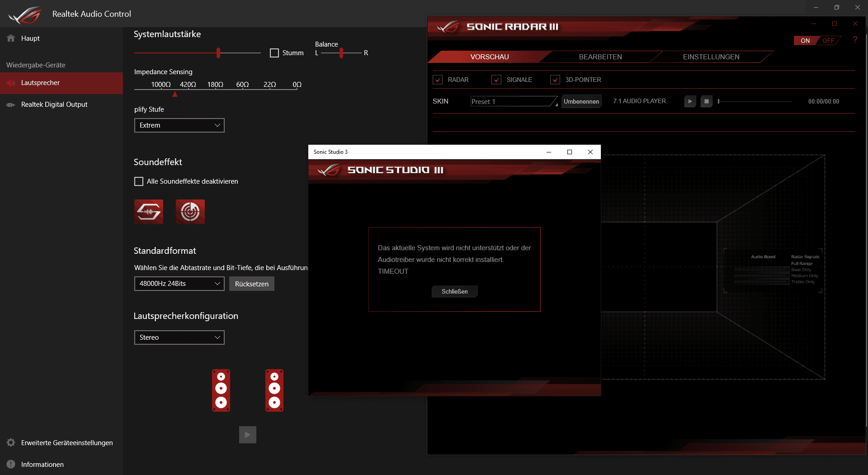Viewport: 868px width, 475px height.
Task: Click the right speaker icon
Action: (274, 390)
